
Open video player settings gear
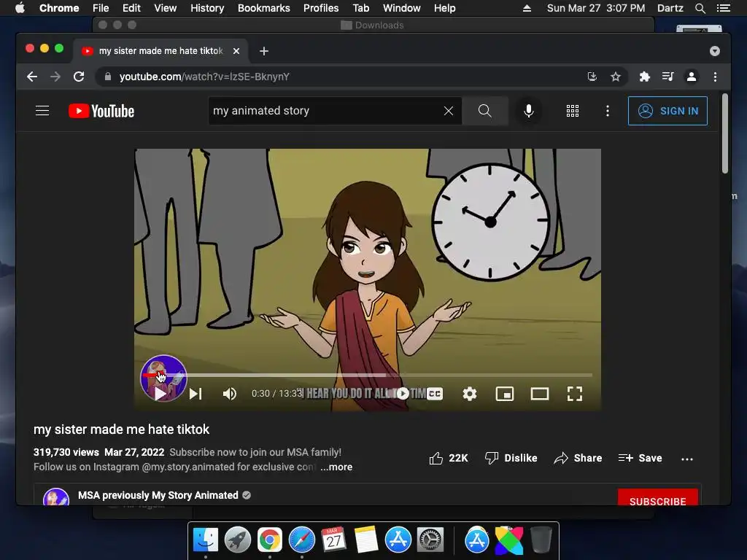point(469,394)
